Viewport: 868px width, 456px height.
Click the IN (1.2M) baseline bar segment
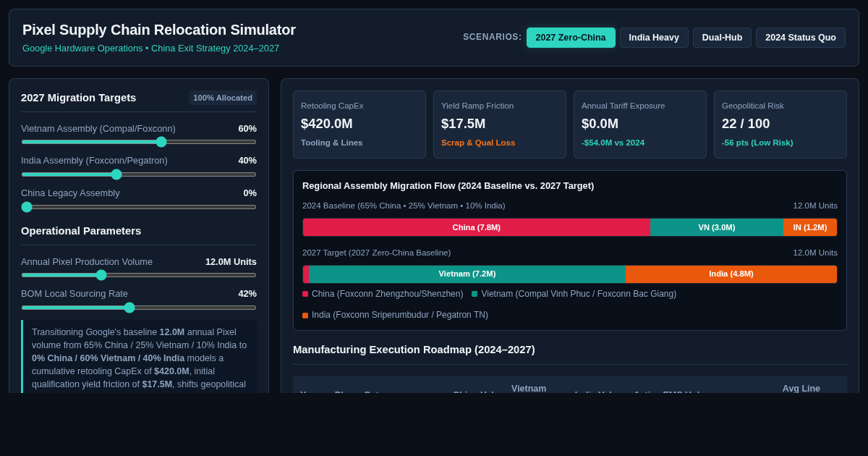810,227
